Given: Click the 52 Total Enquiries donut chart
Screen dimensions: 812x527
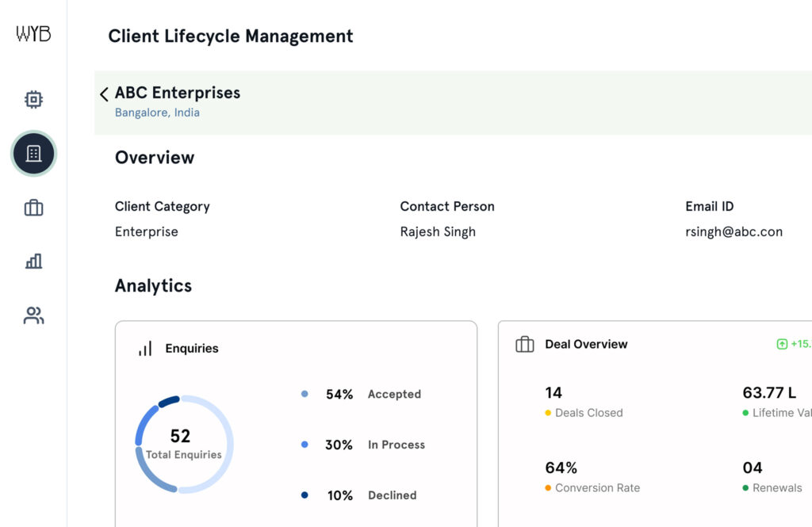Looking at the screenshot, I should coord(184,444).
